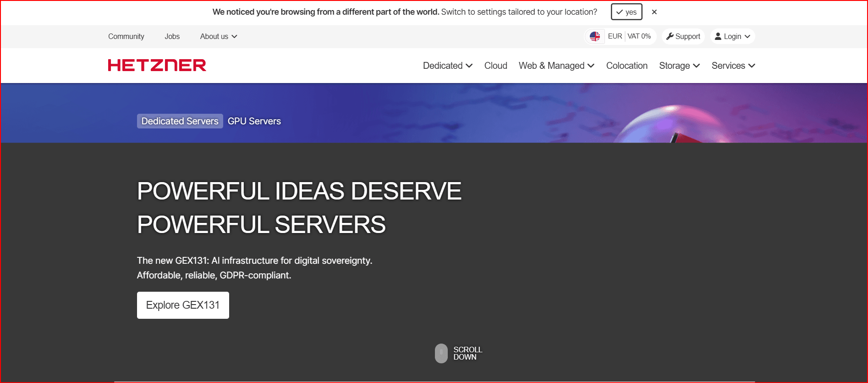Select the Dedicated Servers tab
The image size is (868, 383).
point(180,121)
